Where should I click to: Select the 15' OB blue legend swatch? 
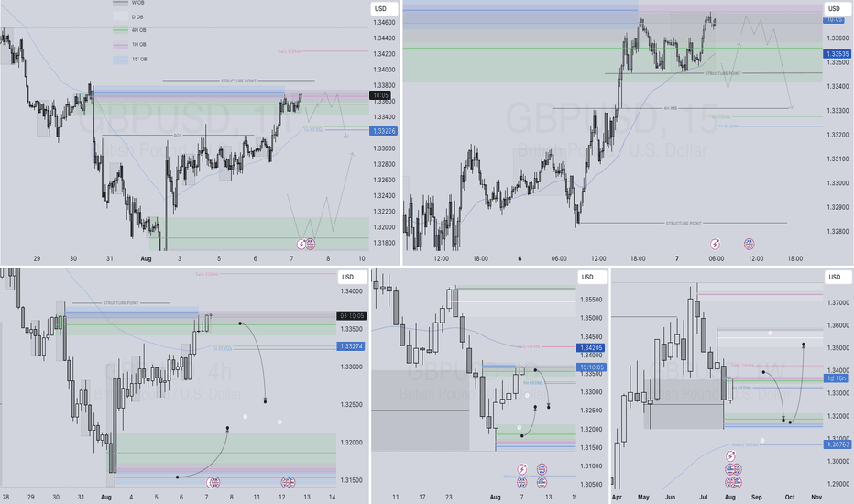[x=120, y=60]
